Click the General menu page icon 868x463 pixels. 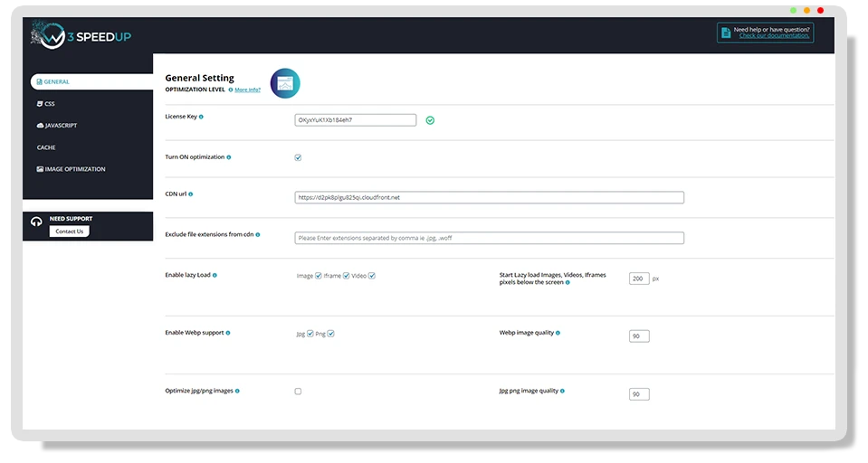click(39, 82)
